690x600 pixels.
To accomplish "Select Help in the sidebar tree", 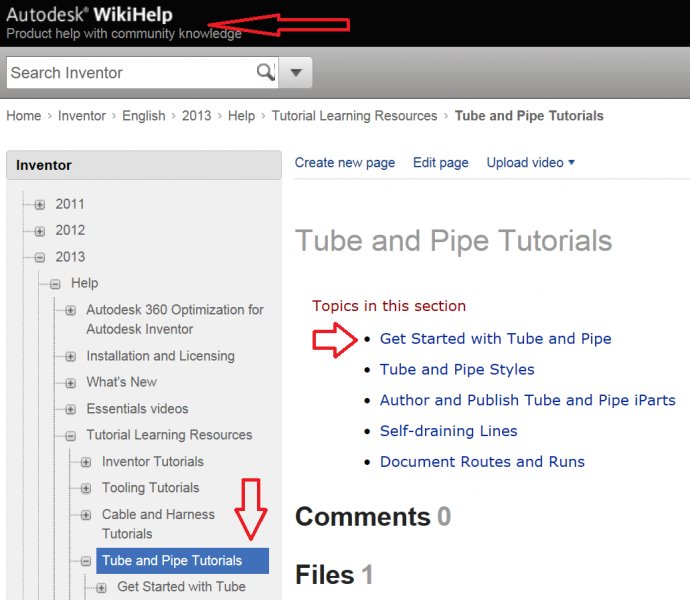I will (84, 283).
